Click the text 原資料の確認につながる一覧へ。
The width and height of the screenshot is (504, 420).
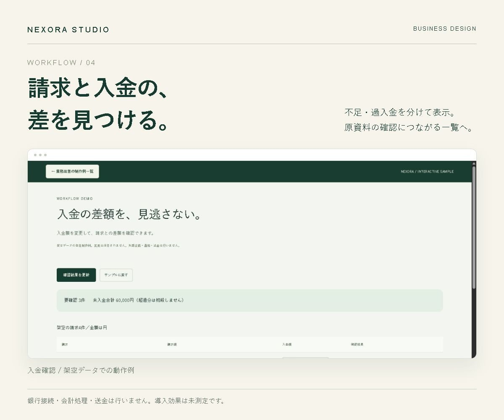tap(409, 127)
